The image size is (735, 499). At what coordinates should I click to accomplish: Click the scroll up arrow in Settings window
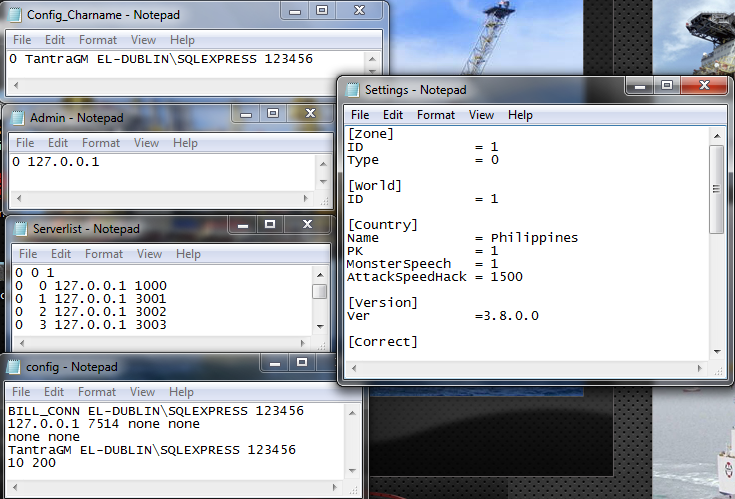pyautogui.click(x=716, y=133)
